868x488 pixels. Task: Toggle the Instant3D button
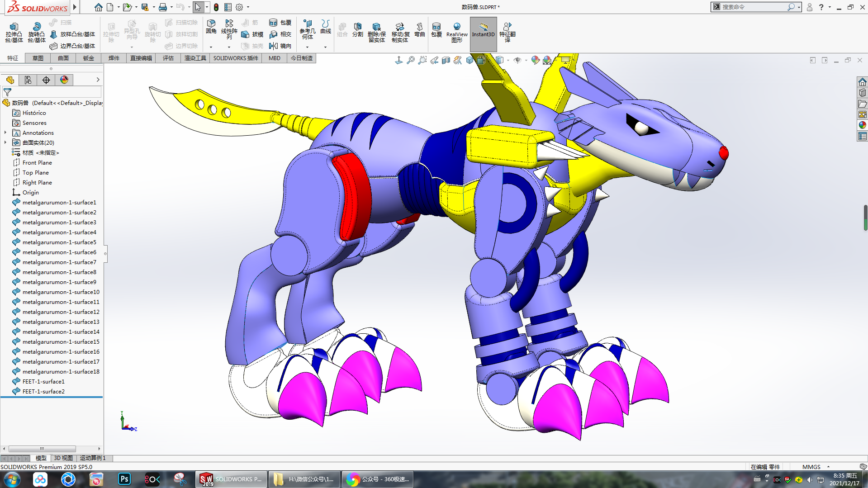(x=483, y=34)
